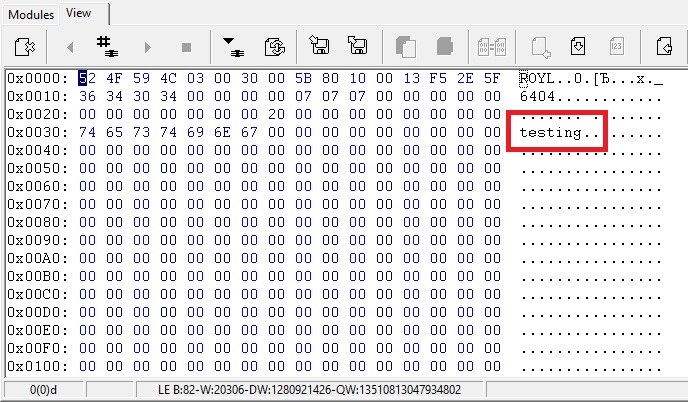Click the ASCII text 'testing'
The height and width of the screenshot is (402, 688).
(551, 133)
